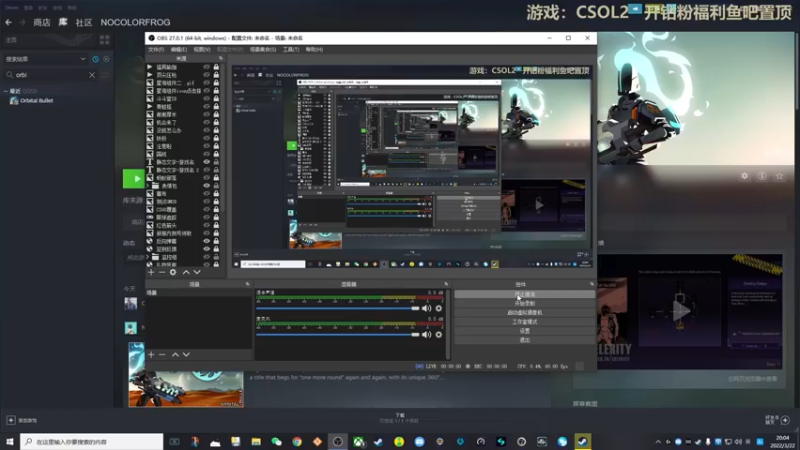
Task: Mute microphone speaker in mixer
Action: click(x=427, y=335)
